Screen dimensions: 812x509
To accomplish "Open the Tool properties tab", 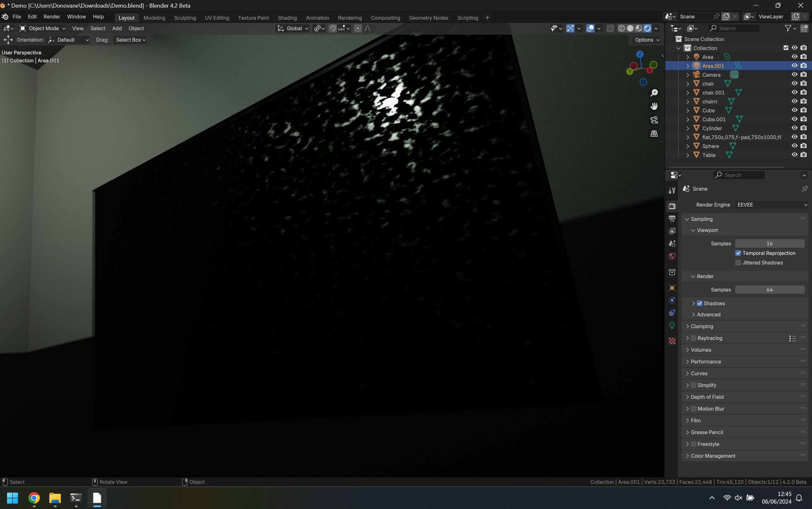I will point(672,190).
